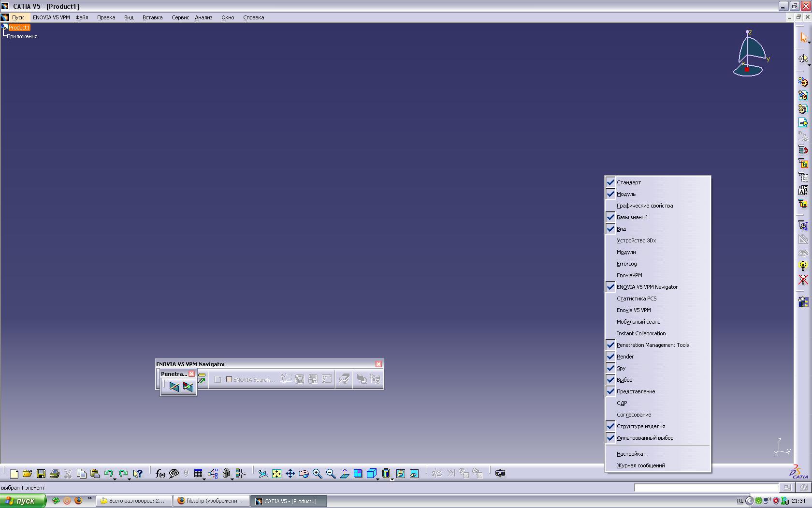Click the Multi-view four-pane icon
812x508 pixels.
click(358, 474)
